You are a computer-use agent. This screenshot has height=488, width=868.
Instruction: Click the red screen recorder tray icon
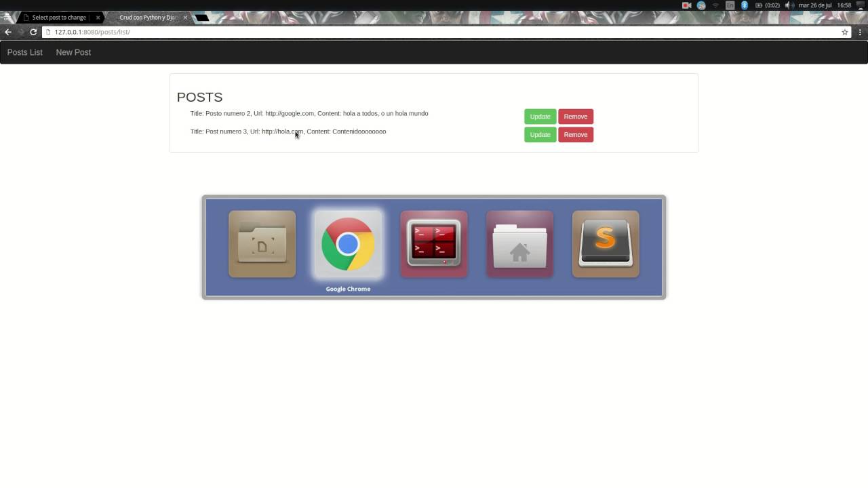(686, 5)
